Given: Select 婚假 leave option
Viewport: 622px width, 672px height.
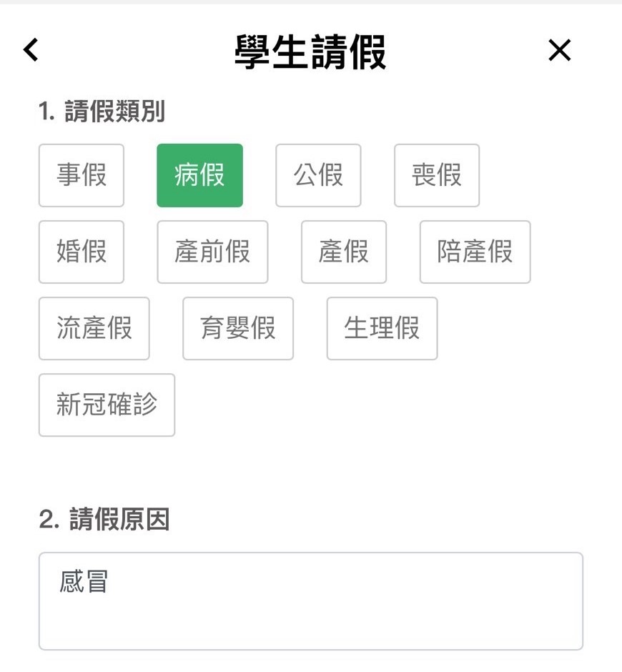Looking at the screenshot, I should tap(82, 252).
